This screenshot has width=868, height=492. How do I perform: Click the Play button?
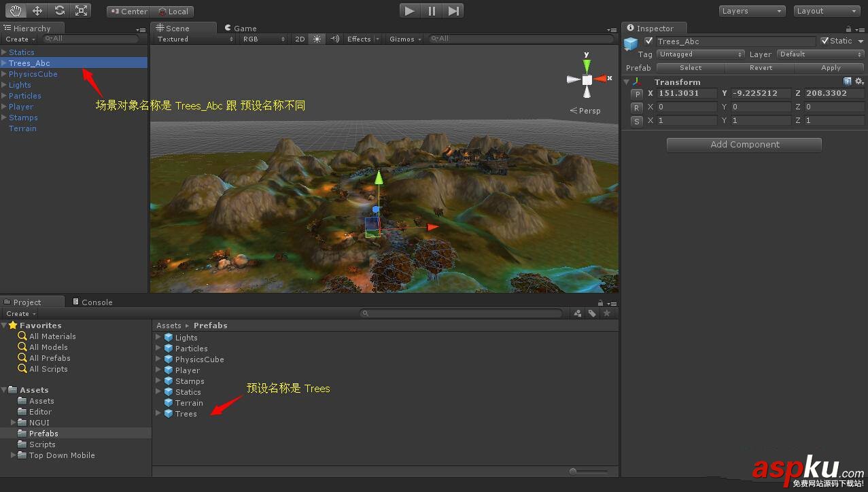coord(410,10)
